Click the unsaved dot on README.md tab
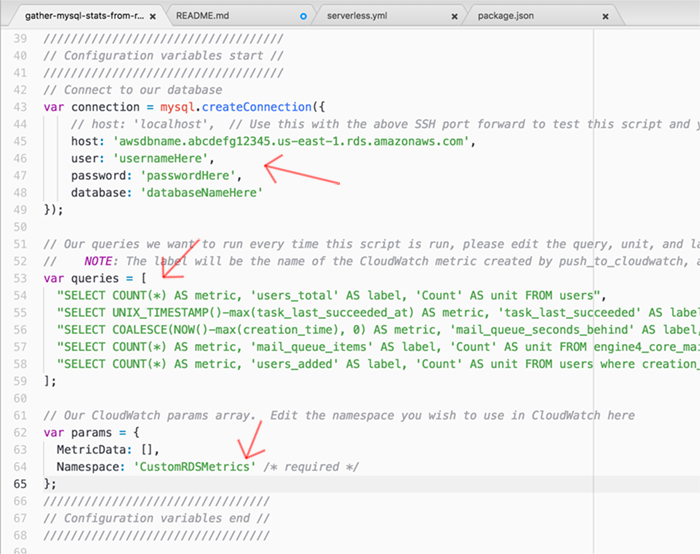 tap(304, 17)
